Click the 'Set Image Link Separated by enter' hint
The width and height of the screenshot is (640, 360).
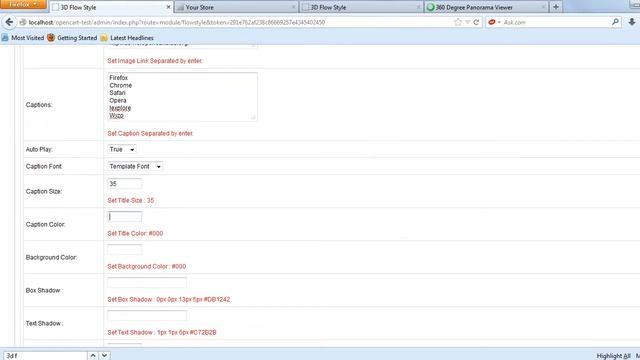154,61
